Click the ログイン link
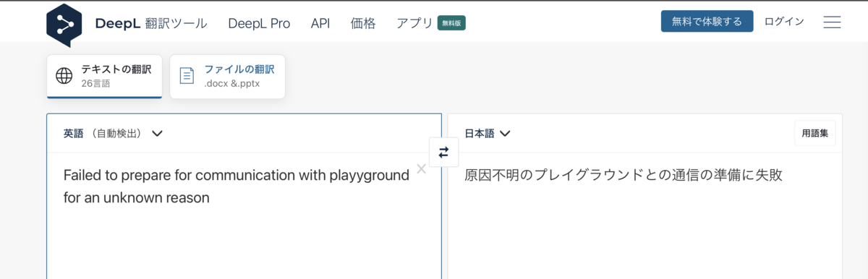Image resolution: width=868 pixels, height=279 pixels. pos(784,22)
